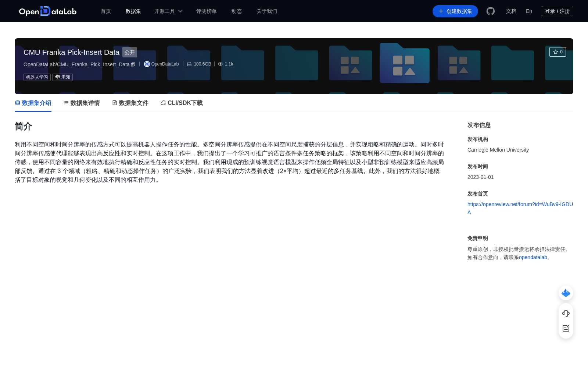Switch to the 数据集详情 tab

[x=82, y=103]
